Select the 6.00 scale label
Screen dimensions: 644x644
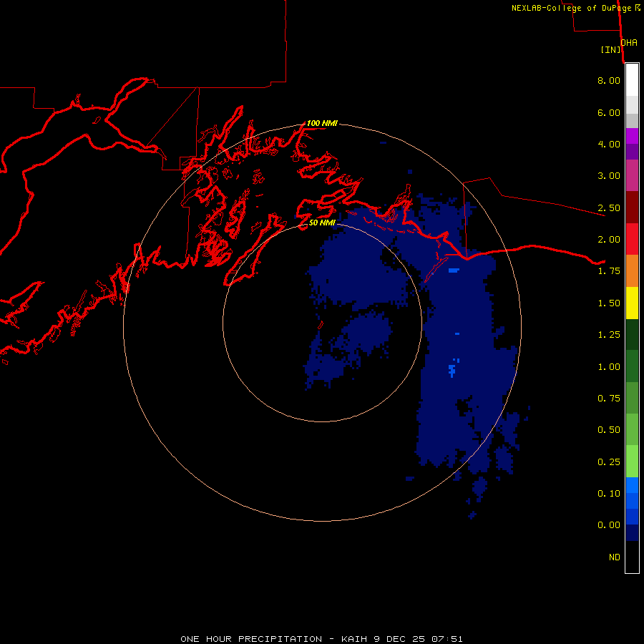[x=609, y=112]
